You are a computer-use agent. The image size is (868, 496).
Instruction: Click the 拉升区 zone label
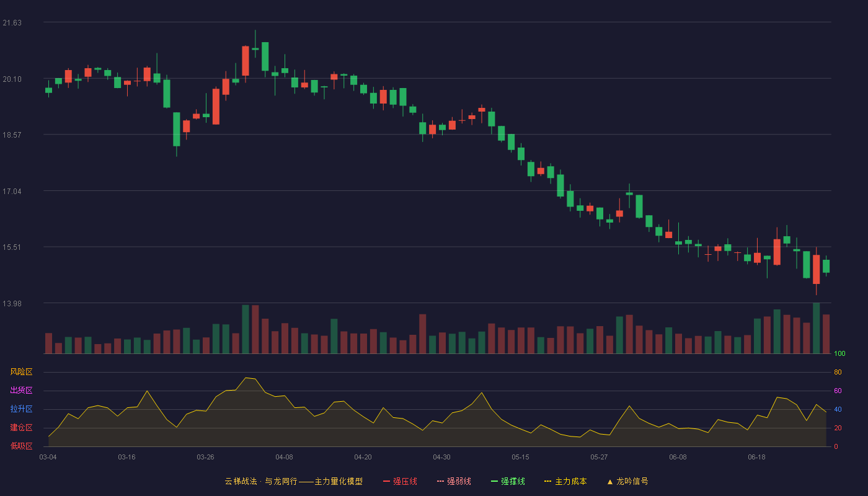click(x=21, y=409)
